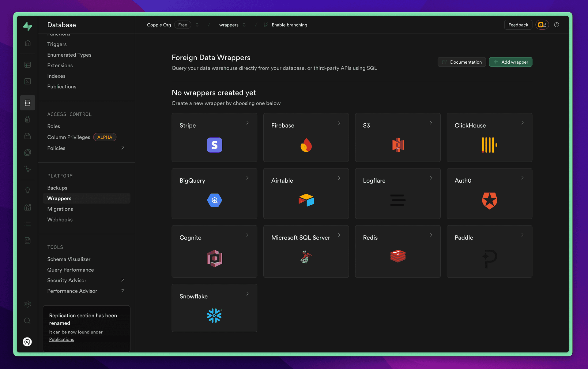Open the Edge Functions sidebar icon

(28, 153)
